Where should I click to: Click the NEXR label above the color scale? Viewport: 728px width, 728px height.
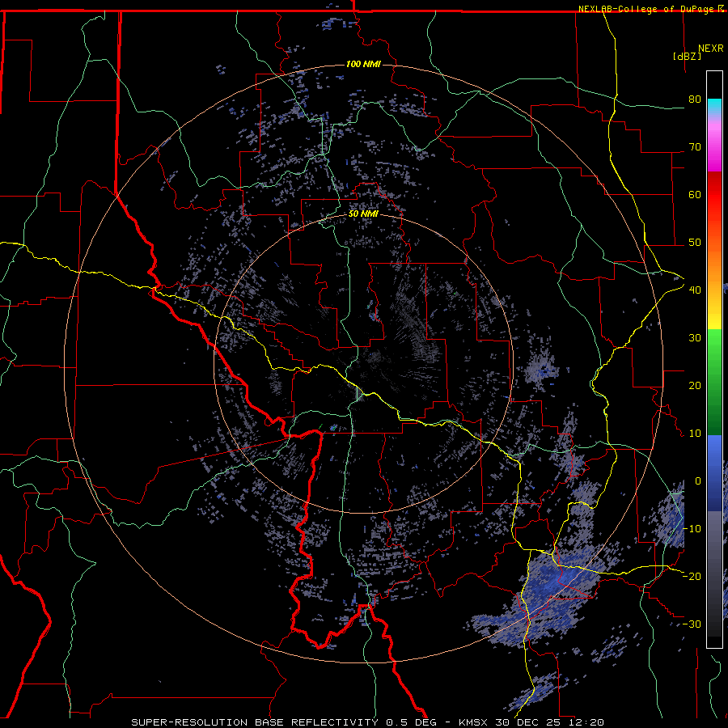pyautogui.click(x=711, y=49)
